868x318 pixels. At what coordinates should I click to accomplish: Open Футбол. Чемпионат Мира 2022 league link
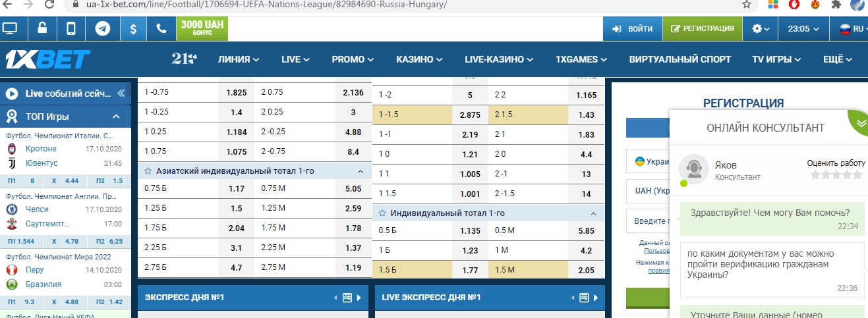pyautogui.click(x=59, y=257)
